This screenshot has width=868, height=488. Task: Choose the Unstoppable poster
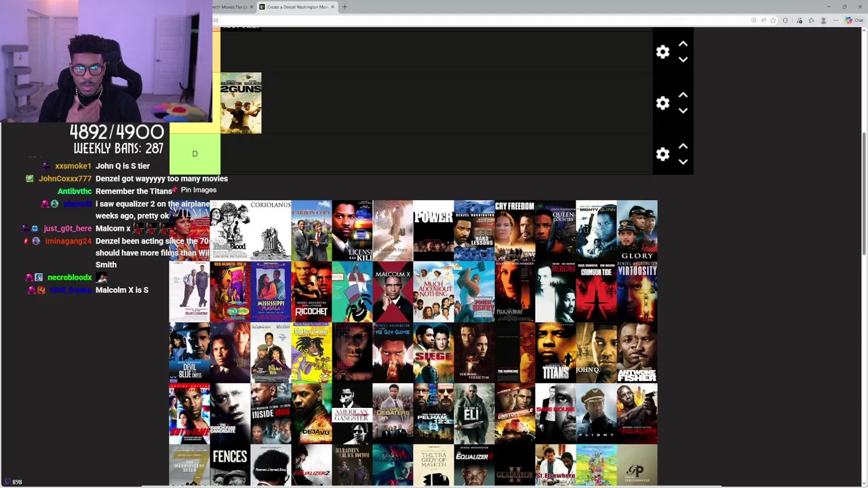coord(515,413)
